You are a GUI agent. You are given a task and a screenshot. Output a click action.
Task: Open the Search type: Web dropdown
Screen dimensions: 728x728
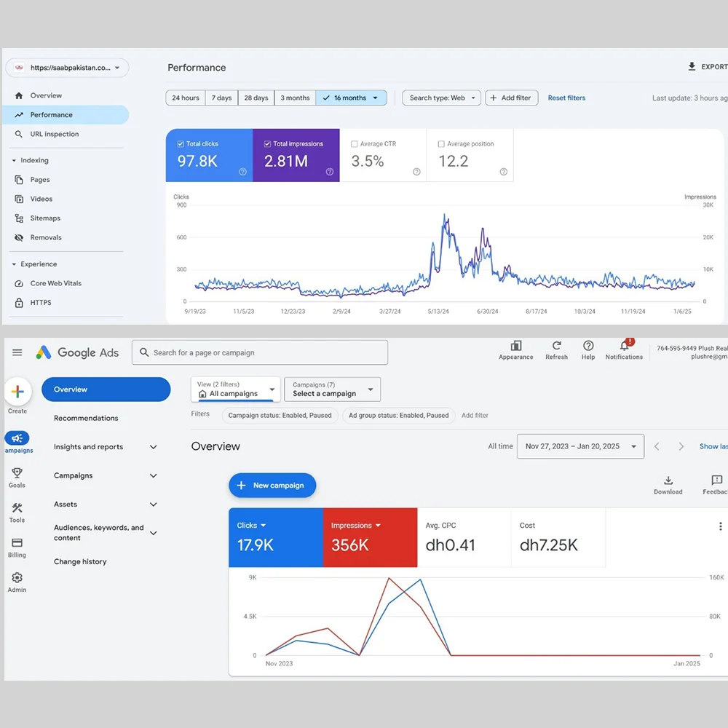(x=441, y=98)
